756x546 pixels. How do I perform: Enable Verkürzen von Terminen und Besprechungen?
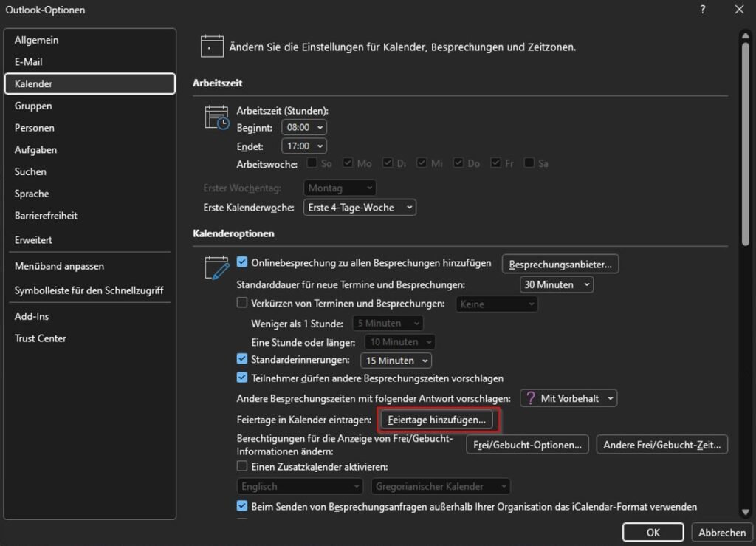[x=242, y=302]
